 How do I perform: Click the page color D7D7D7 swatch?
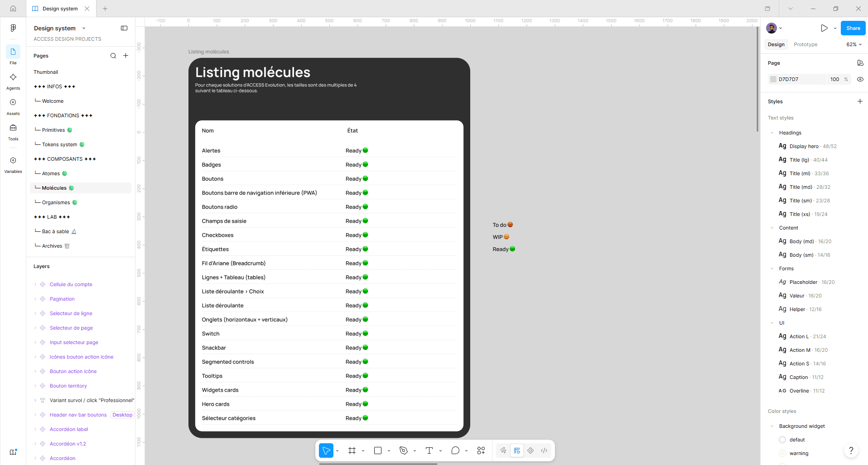[773, 79]
